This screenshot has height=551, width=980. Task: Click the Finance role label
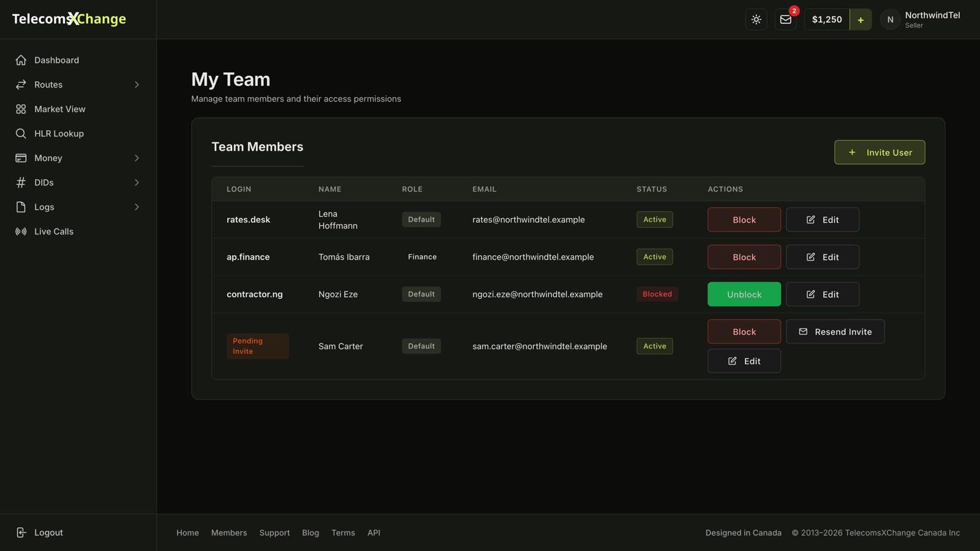(422, 257)
